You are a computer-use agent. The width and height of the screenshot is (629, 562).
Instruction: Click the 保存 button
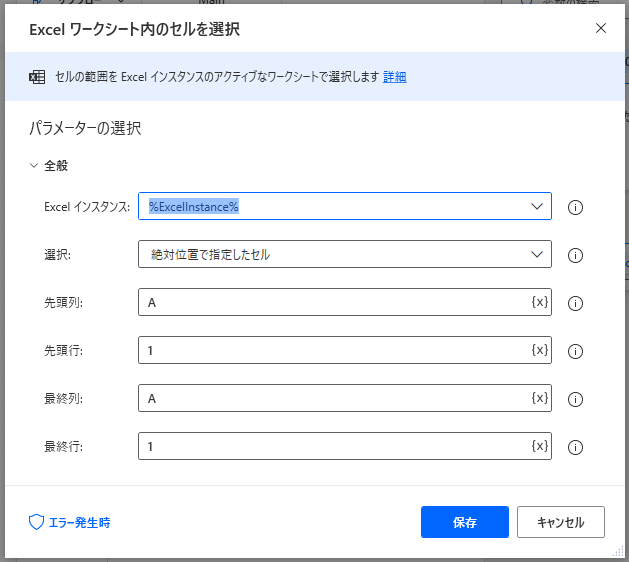(x=464, y=522)
